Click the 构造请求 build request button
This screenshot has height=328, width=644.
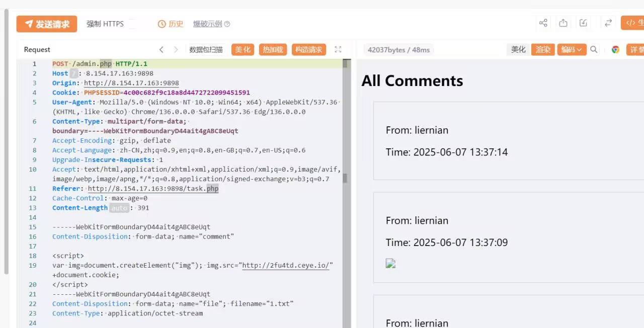(x=309, y=49)
